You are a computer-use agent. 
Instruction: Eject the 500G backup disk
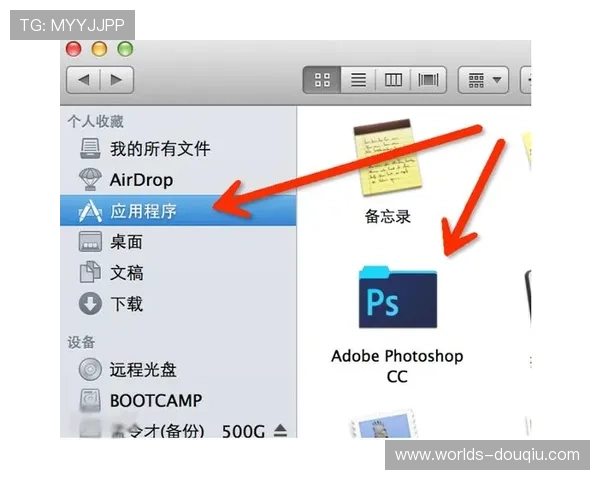pos(281,431)
